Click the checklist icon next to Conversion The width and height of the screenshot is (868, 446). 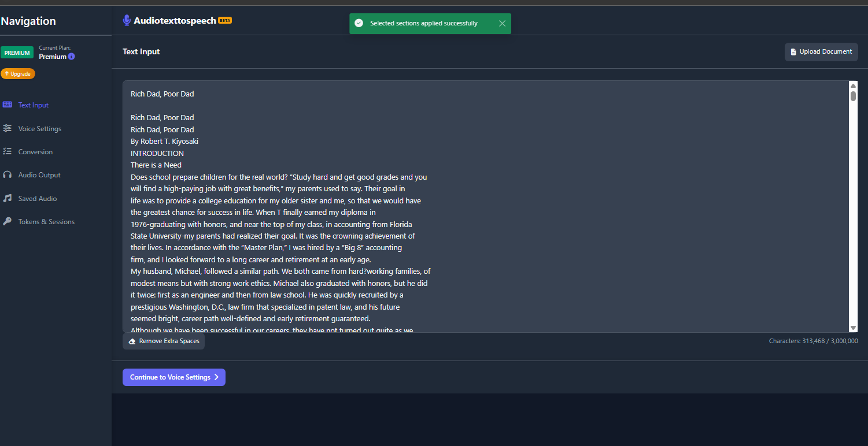tap(7, 151)
